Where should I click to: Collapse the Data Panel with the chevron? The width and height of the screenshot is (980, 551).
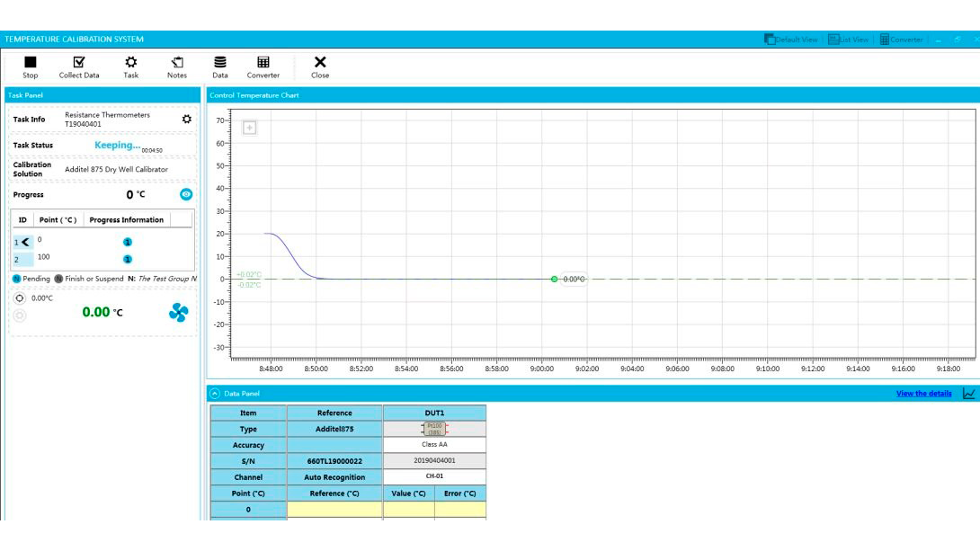click(x=215, y=394)
